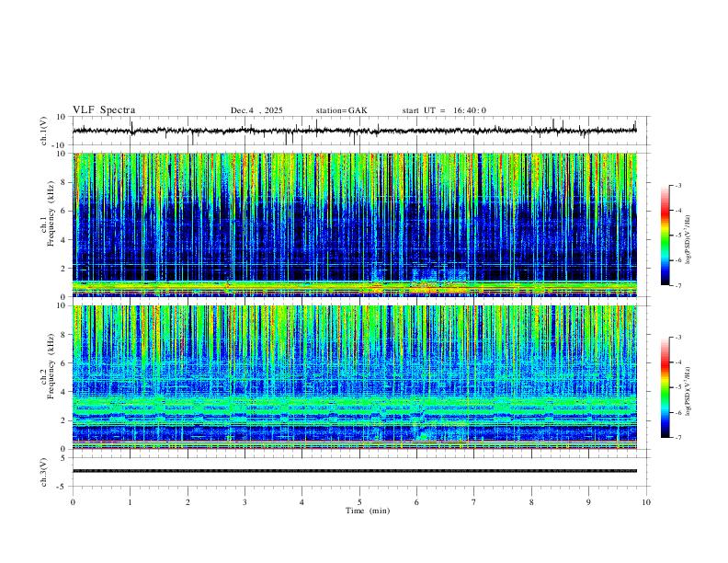728x563 pixels.
Task: Click time axis tick label "10" at right end
Action: point(646,502)
